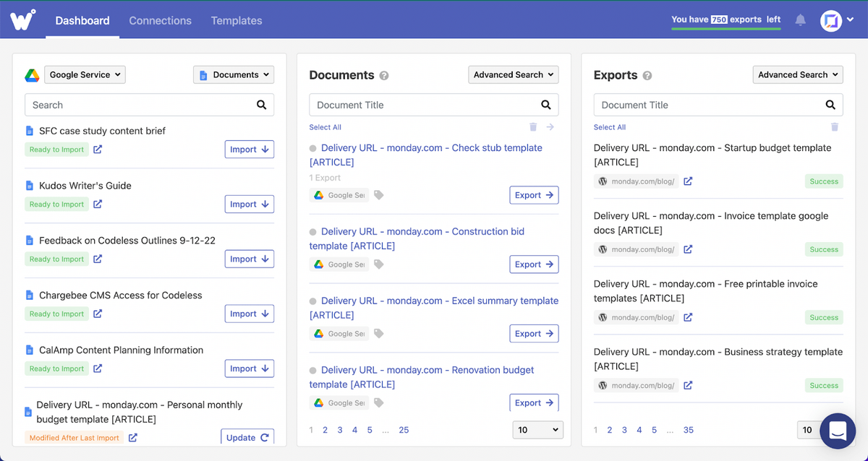Open the Documents per-page count dropdown
The height and width of the screenshot is (461, 868).
(537, 430)
